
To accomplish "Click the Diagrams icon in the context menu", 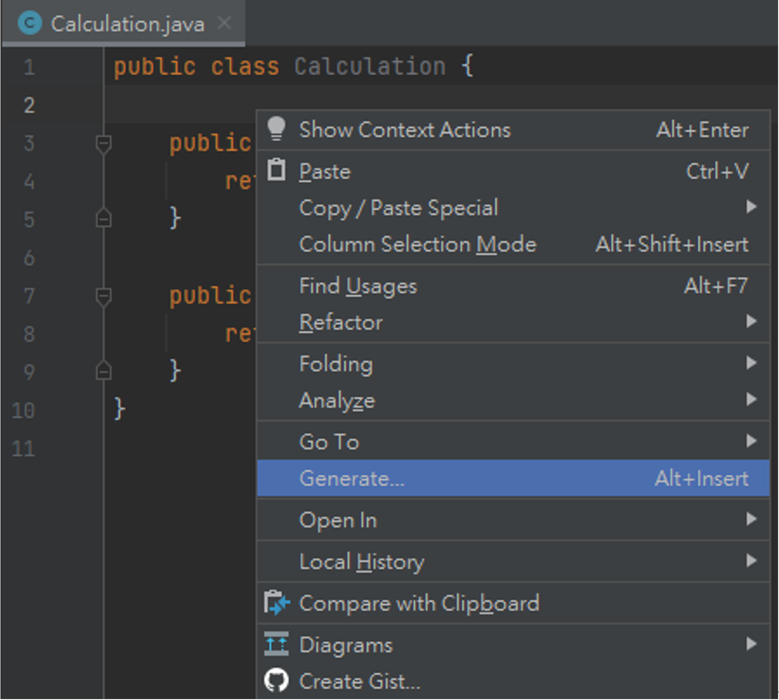I will [x=278, y=644].
